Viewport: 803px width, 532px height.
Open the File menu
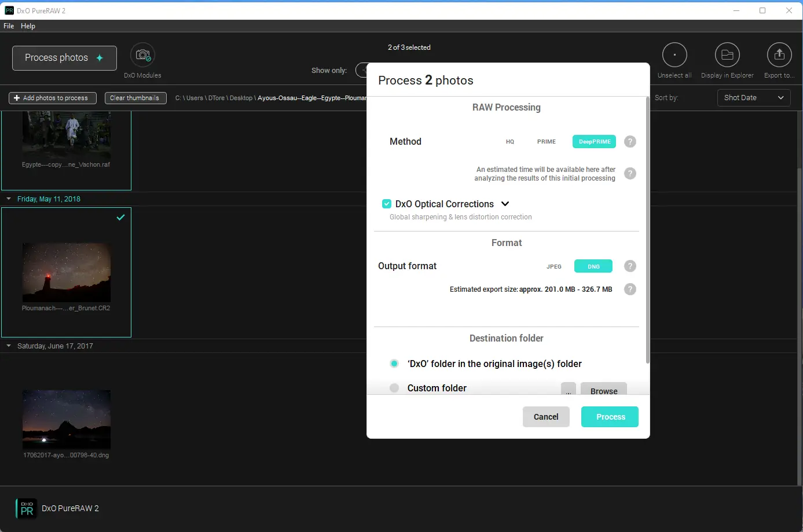point(9,26)
